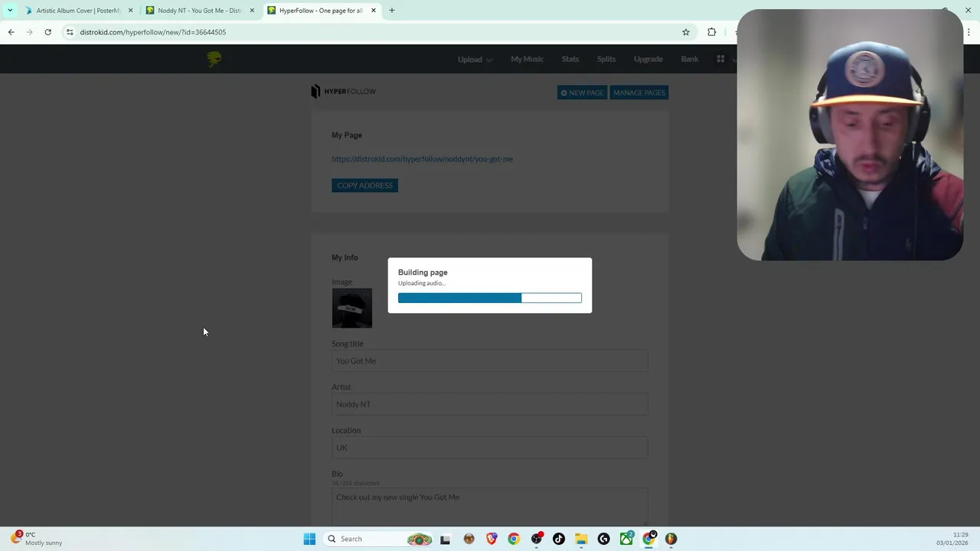Open My Music in the navigation
The width and height of the screenshot is (980, 551).
(527, 59)
